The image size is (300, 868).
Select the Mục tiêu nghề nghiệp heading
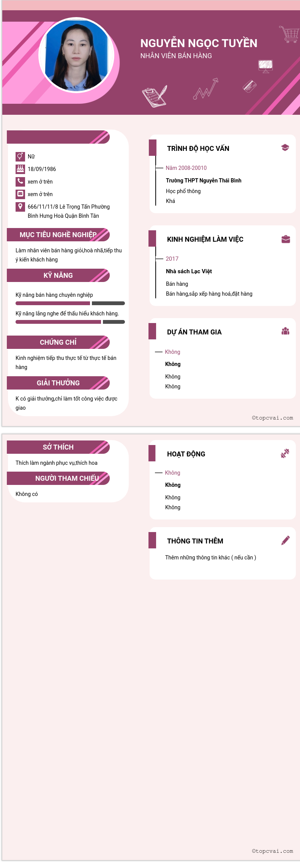click(58, 235)
